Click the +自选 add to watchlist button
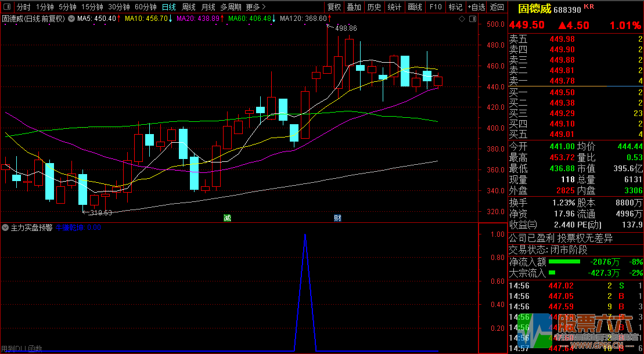Screen dimensions: 644x354 point(476,7)
